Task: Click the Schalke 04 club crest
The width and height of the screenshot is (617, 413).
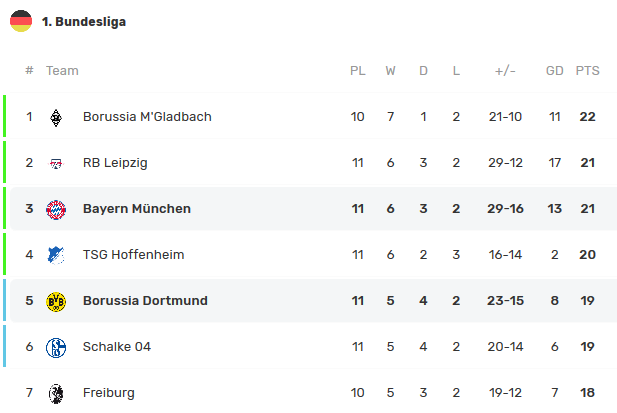Action: tap(56, 347)
